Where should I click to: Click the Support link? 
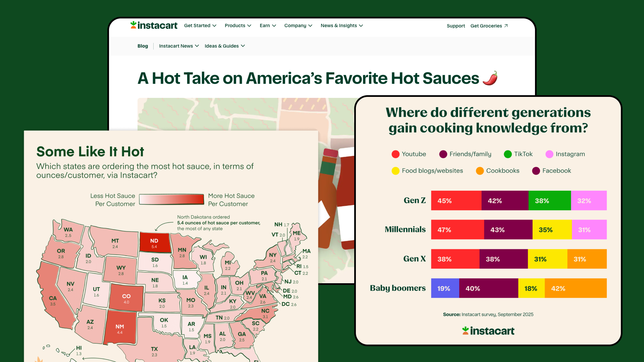pos(455,26)
